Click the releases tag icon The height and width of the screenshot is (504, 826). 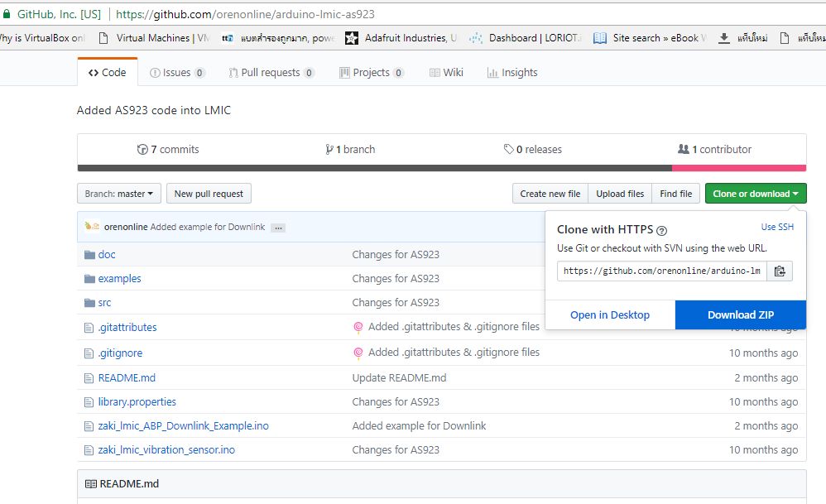click(x=508, y=150)
